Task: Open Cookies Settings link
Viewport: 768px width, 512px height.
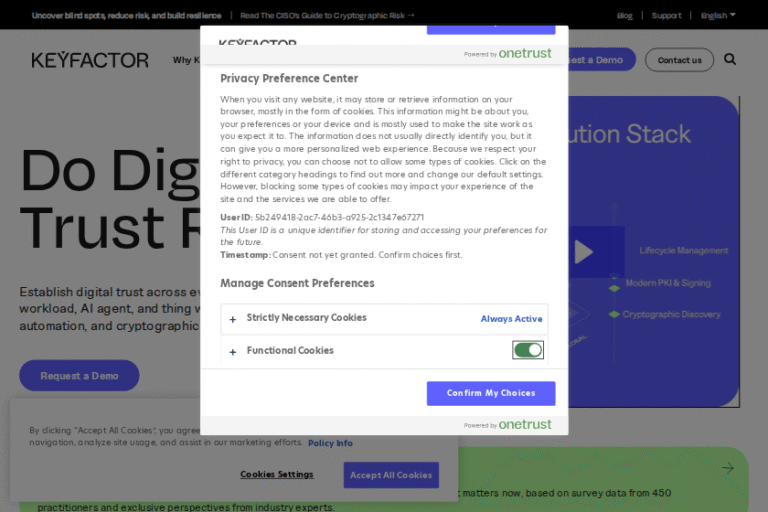Action: (x=277, y=474)
